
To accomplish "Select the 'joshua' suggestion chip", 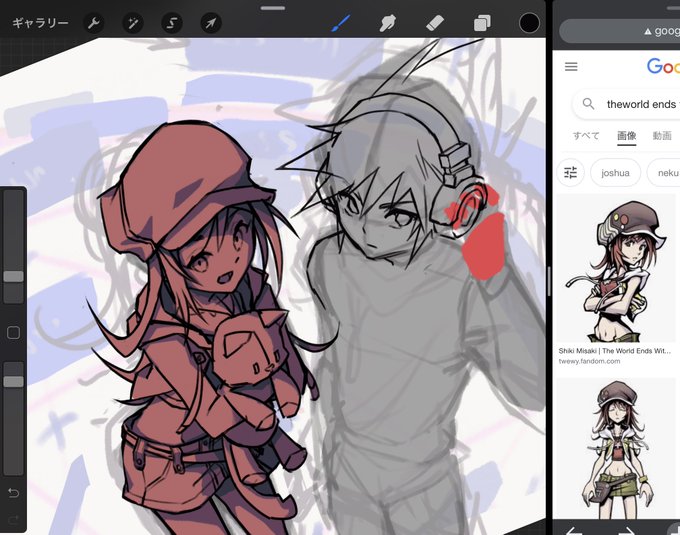I will [x=615, y=173].
